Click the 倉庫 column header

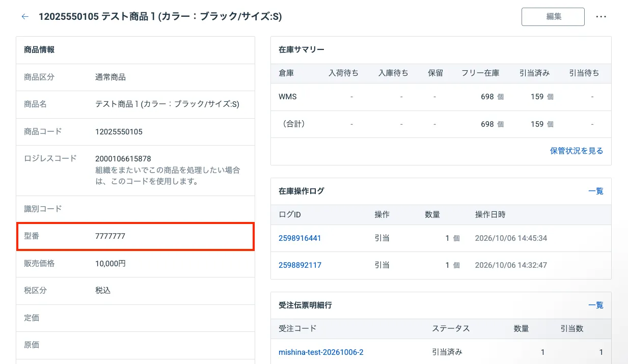pos(286,73)
